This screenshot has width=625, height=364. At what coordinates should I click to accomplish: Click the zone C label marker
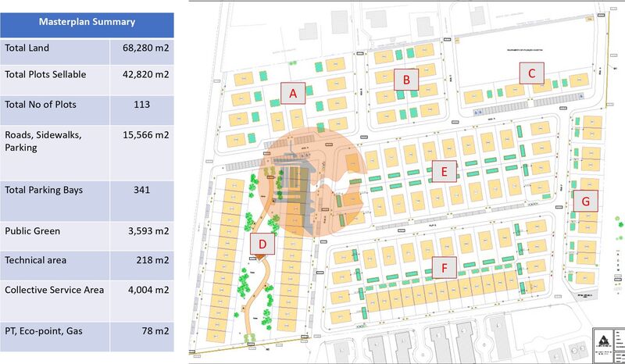[x=531, y=74]
